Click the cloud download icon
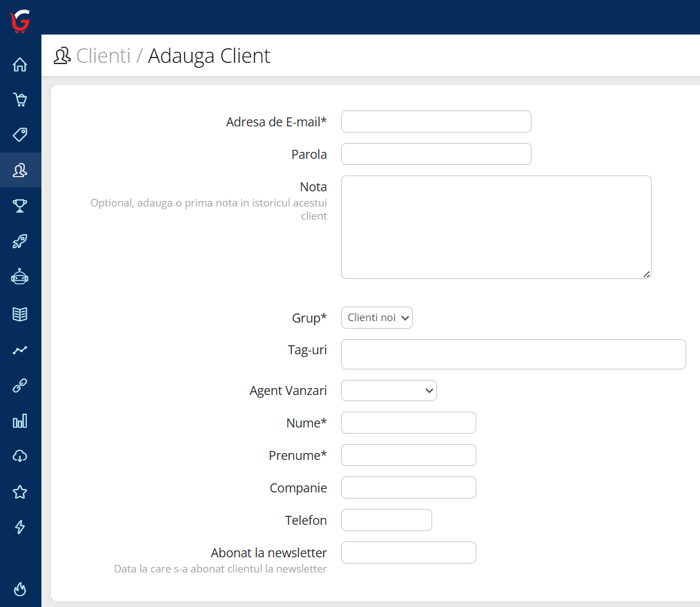700x607 pixels. 20,456
